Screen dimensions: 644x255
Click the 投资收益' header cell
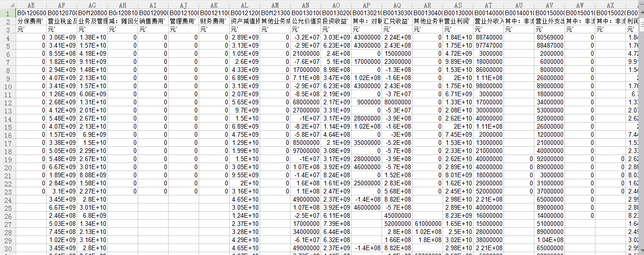pos(336,21)
